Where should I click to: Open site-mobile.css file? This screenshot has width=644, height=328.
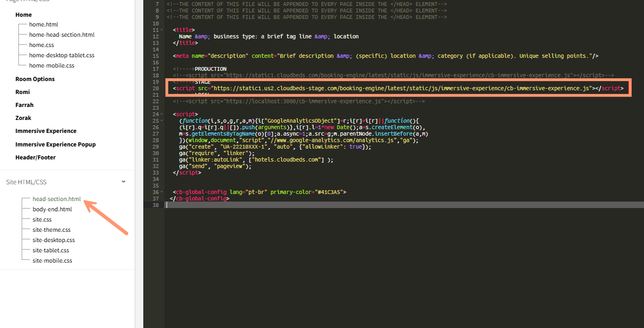pos(52,260)
